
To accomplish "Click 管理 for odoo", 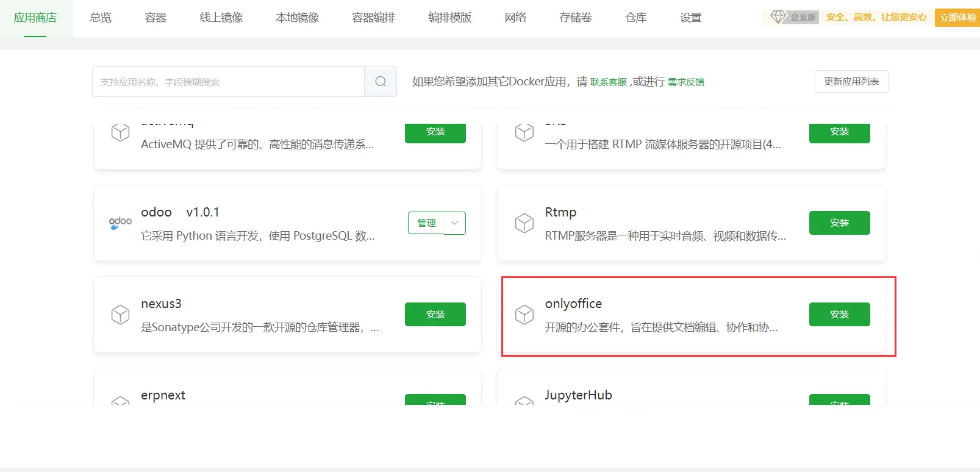I will 427,223.
